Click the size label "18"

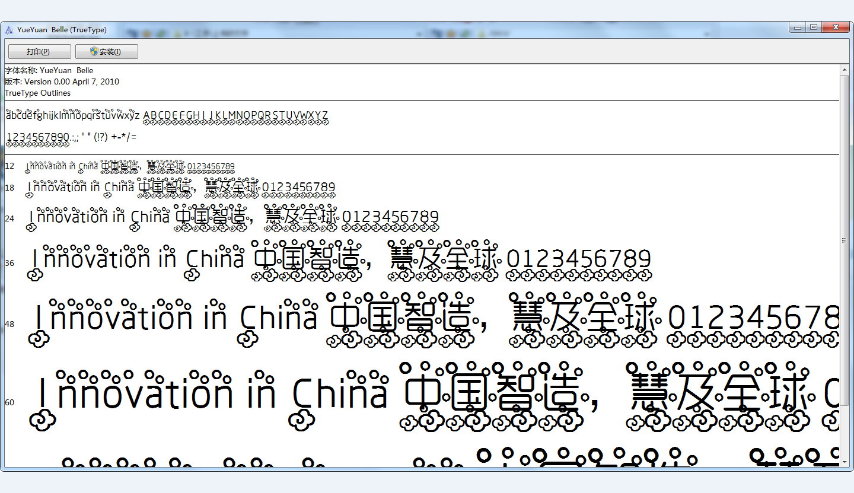9,188
